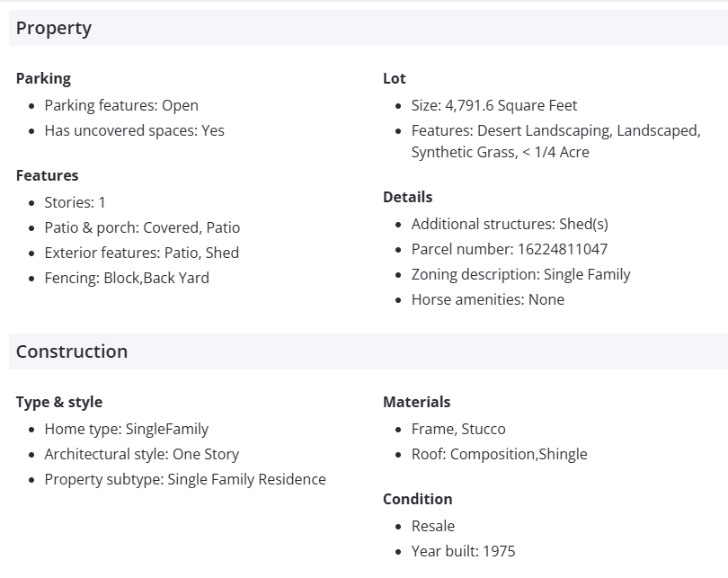Click parcel number 16224811047
Image resolution: width=728 pixels, height=578 pixels.
[x=510, y=249]
